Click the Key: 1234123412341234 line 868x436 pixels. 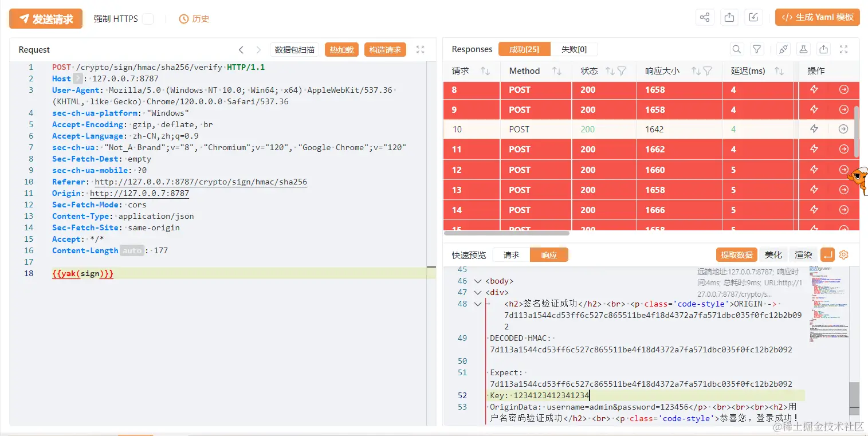pos(540,395)
